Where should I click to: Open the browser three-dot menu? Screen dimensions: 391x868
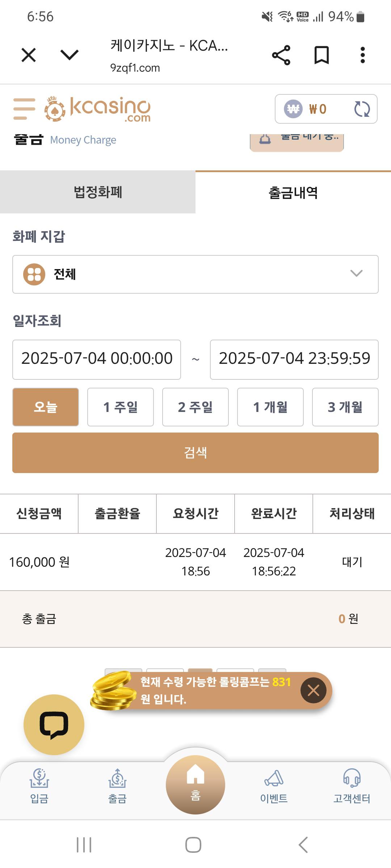[x=362, y=55]
